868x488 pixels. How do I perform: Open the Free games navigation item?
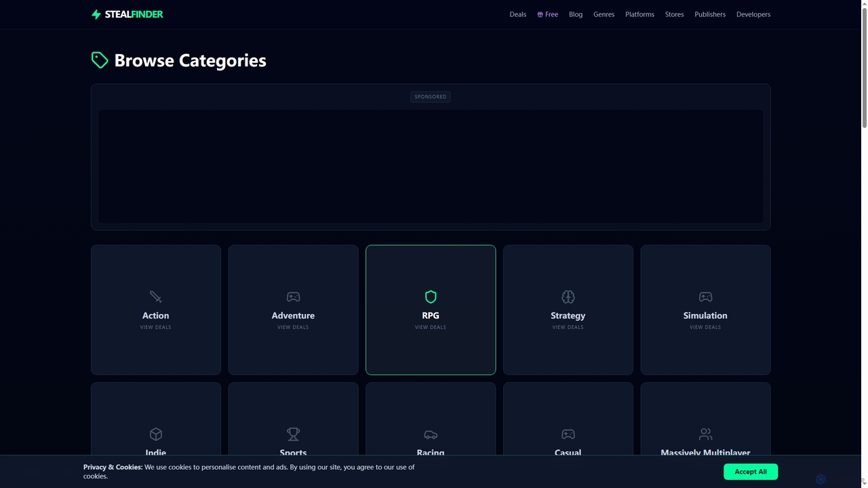tap(548, 14)
